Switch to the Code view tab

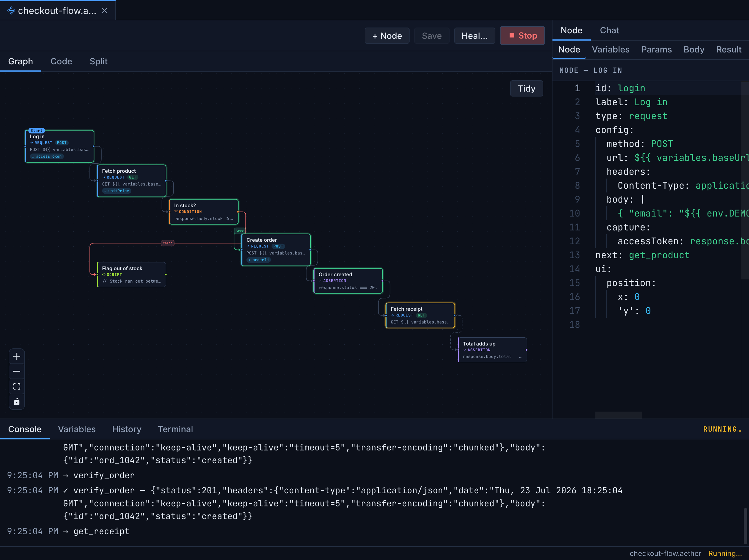[61, 61]
